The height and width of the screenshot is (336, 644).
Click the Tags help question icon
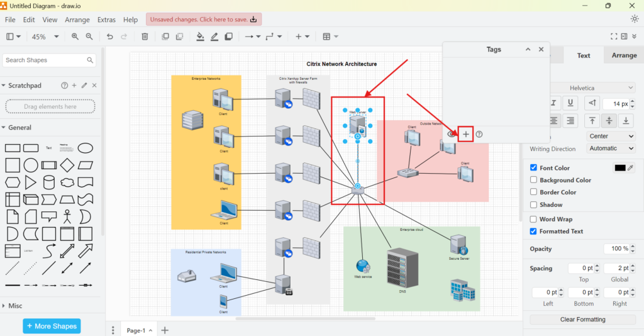click(x=479, y=134)
